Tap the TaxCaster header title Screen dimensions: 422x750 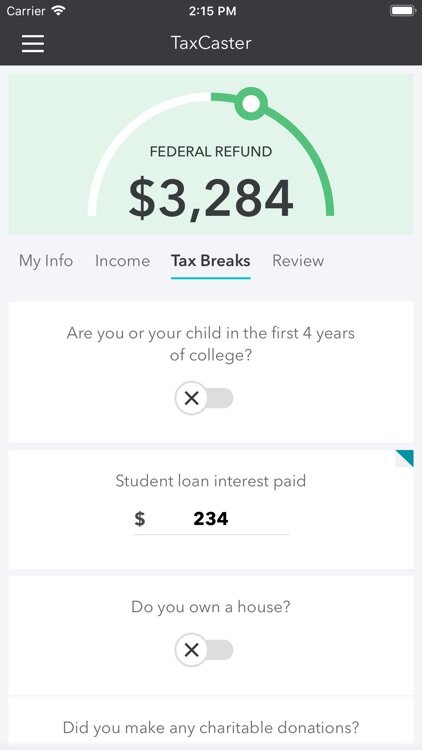pyautogui.click(x=211, y=43)
